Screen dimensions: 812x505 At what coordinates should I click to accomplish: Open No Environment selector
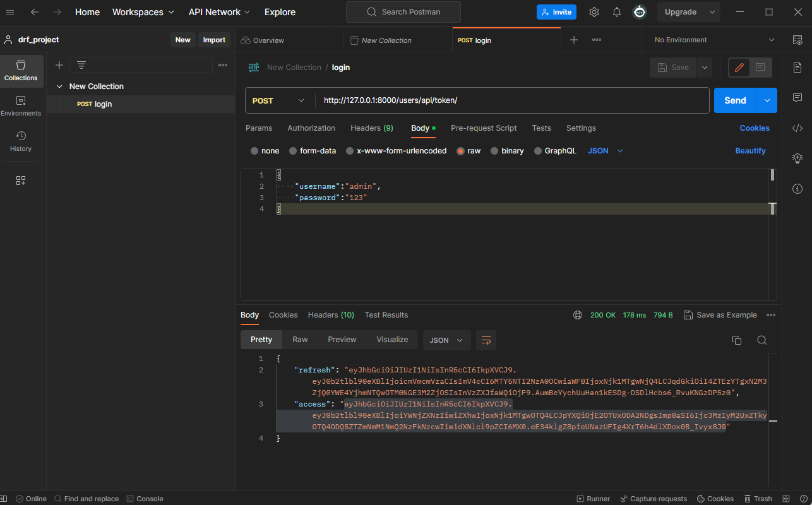coord(714,40)
